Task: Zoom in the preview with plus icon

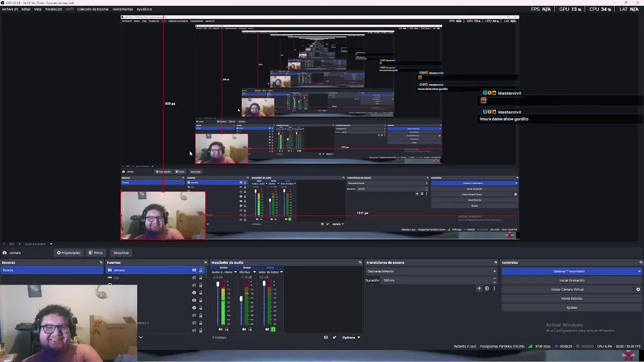Action: click(x=19, y=244)
